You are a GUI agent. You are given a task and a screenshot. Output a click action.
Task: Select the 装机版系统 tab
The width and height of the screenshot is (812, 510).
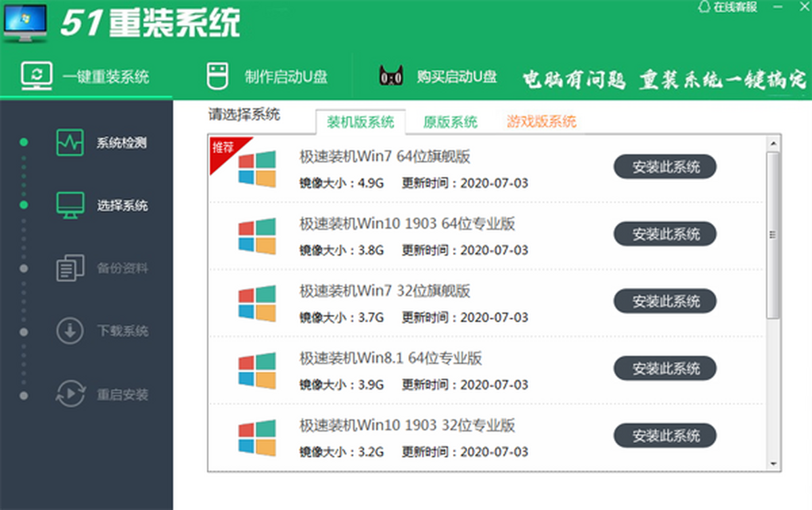tap(360, 122)
